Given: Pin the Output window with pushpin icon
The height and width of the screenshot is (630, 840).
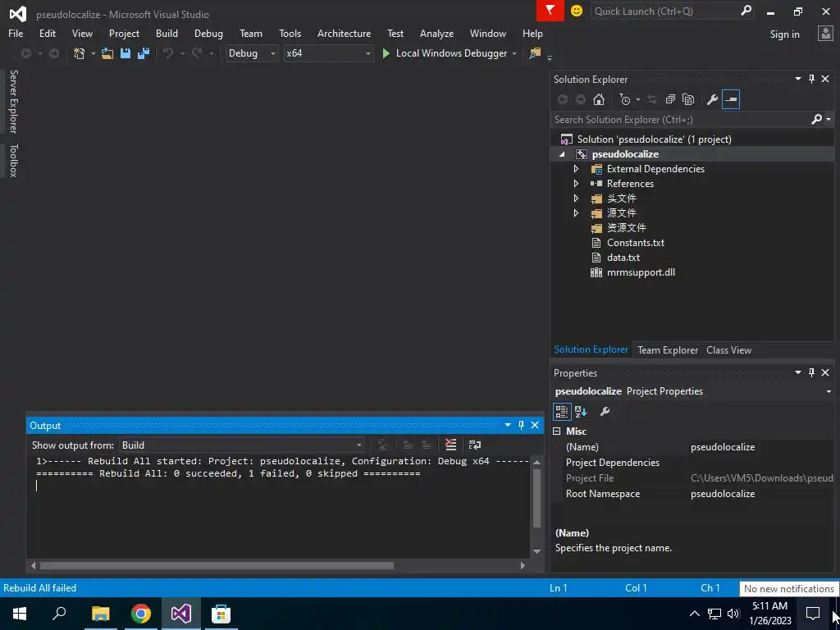Looking at the screenshot, I should tap(521, 426).
